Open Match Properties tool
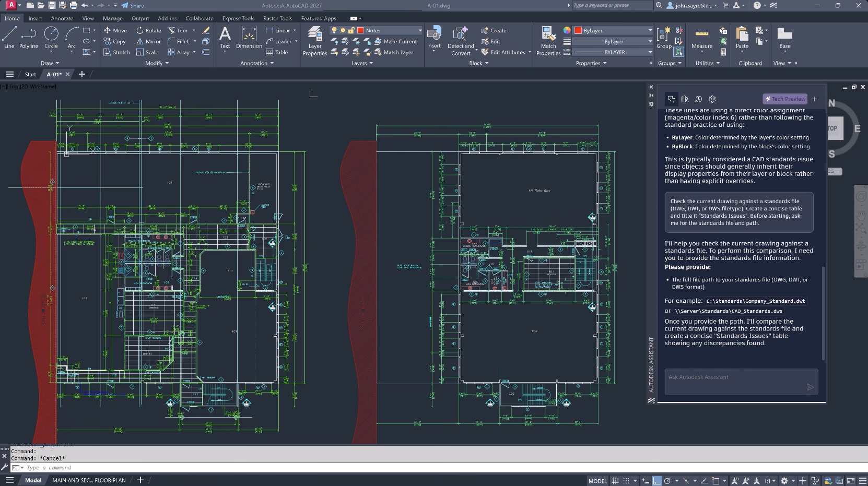 [548, 41]
